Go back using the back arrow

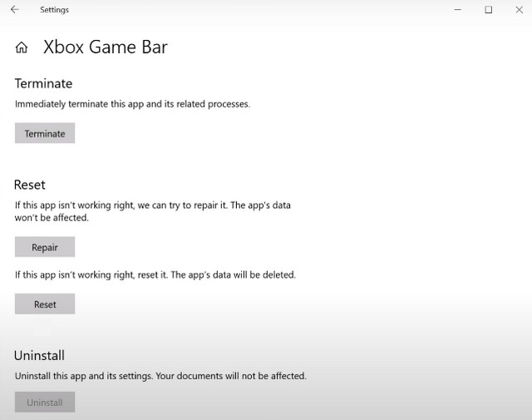[x=15, y=9]
